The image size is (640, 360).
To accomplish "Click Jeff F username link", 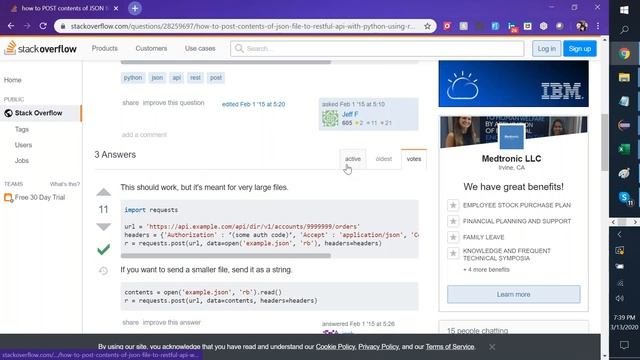I will (x=350, y=114).
